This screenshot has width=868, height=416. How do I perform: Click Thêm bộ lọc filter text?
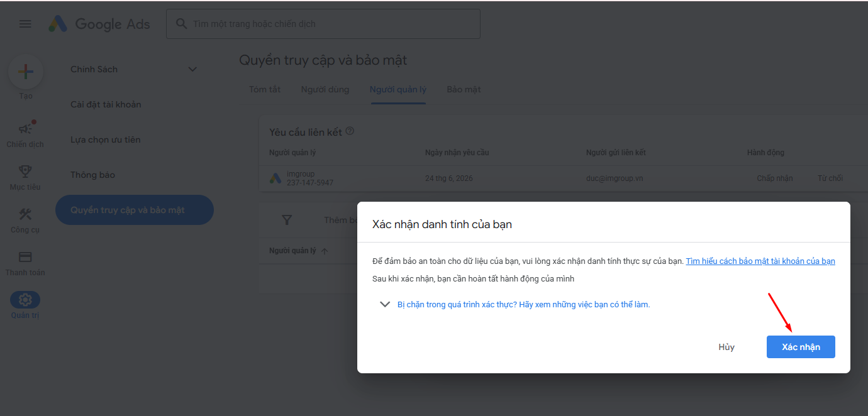point(340,220)
